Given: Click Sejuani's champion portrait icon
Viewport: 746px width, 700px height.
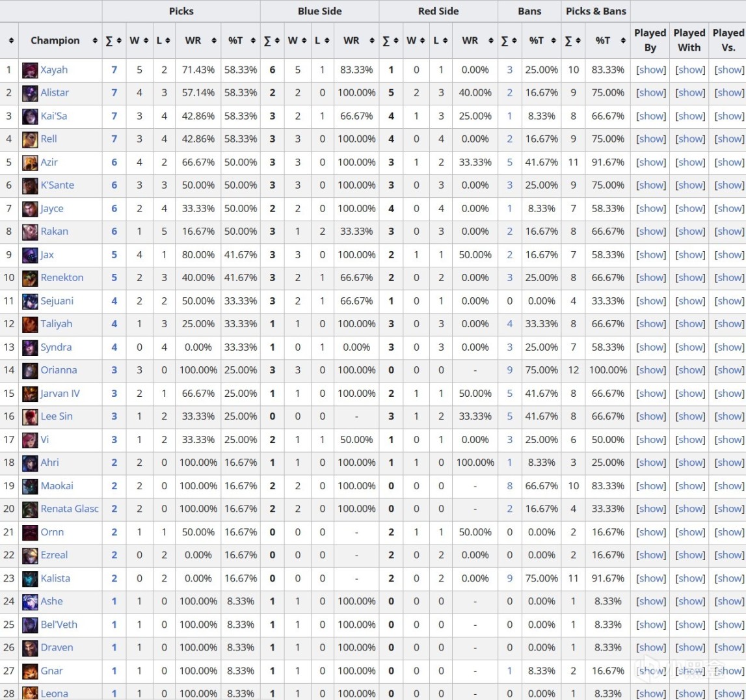Looking at the screenshot, I should (30, 301).
